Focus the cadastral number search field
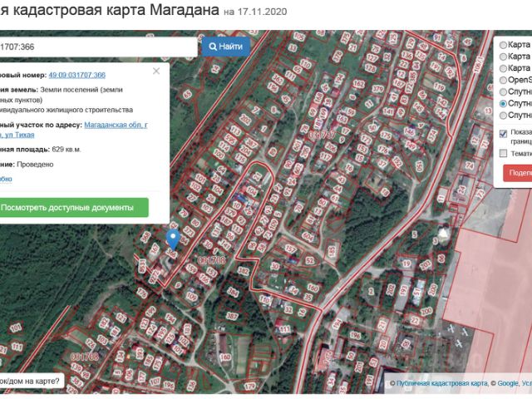 click(x=98, y=47)
